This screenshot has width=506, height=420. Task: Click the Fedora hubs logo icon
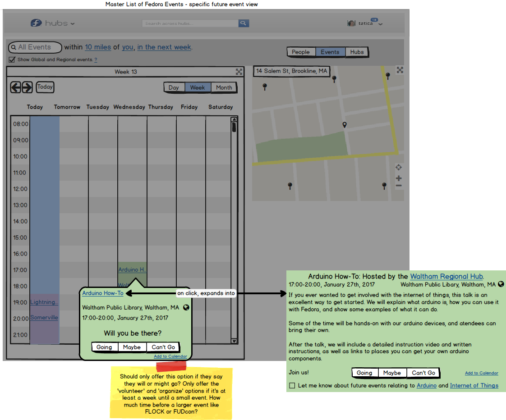click(36, 23)
